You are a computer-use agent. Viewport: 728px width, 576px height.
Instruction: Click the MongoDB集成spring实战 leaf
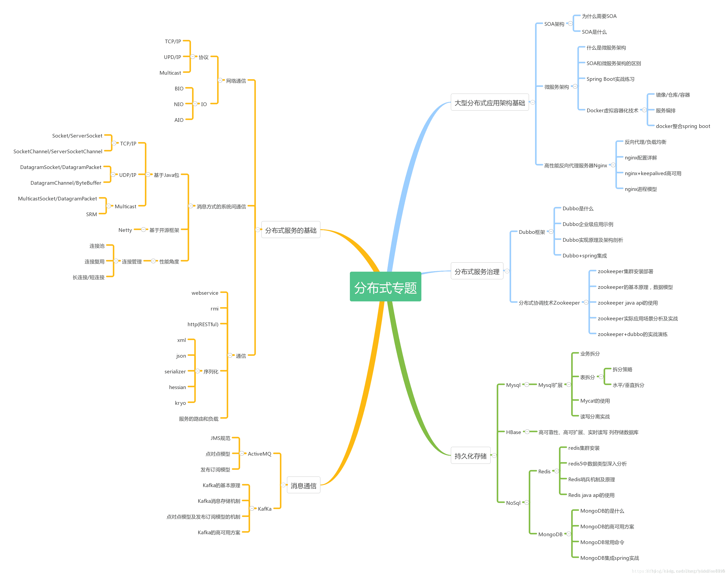609,558
